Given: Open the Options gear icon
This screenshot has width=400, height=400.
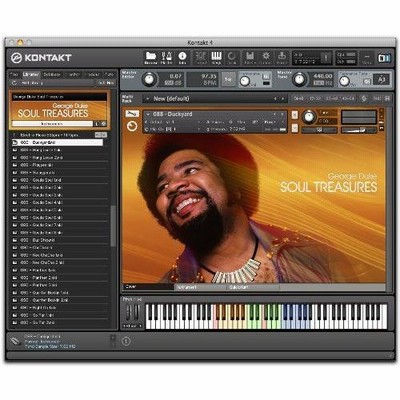Looking at the screenshot, I should (x=266, y=58).
